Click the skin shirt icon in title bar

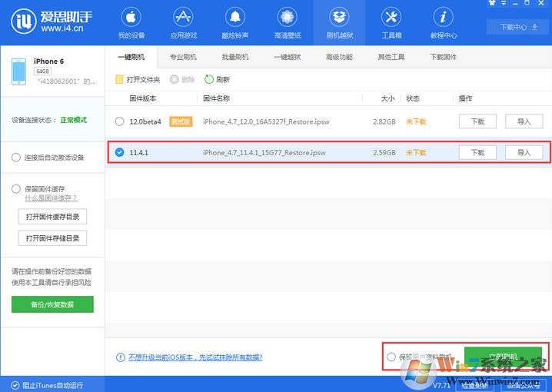(492, 3)
